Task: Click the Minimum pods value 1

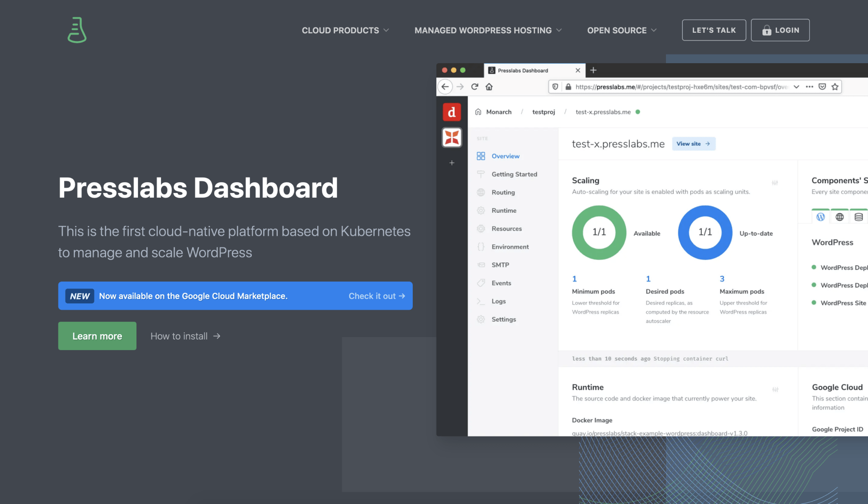Action: point(574,279)
